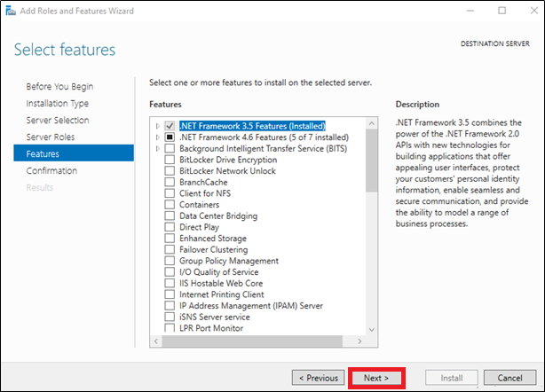Expand .NET Framework 3.5 Features node
Screen dimensions: 545x392
(x=158, y=126)
